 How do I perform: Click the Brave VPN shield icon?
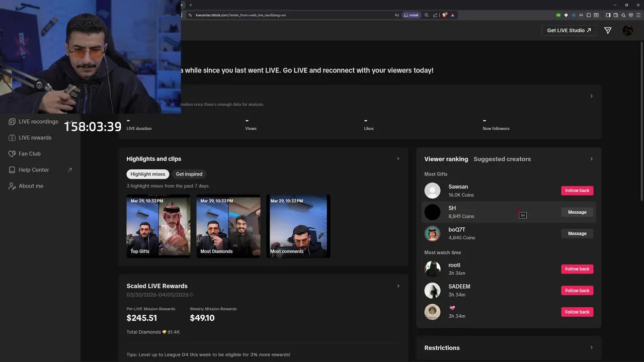tap(630, 15)
